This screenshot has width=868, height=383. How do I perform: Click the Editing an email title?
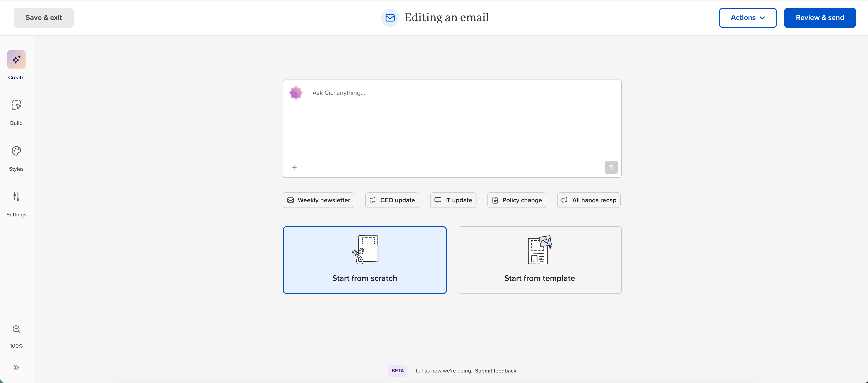point(447,18)
